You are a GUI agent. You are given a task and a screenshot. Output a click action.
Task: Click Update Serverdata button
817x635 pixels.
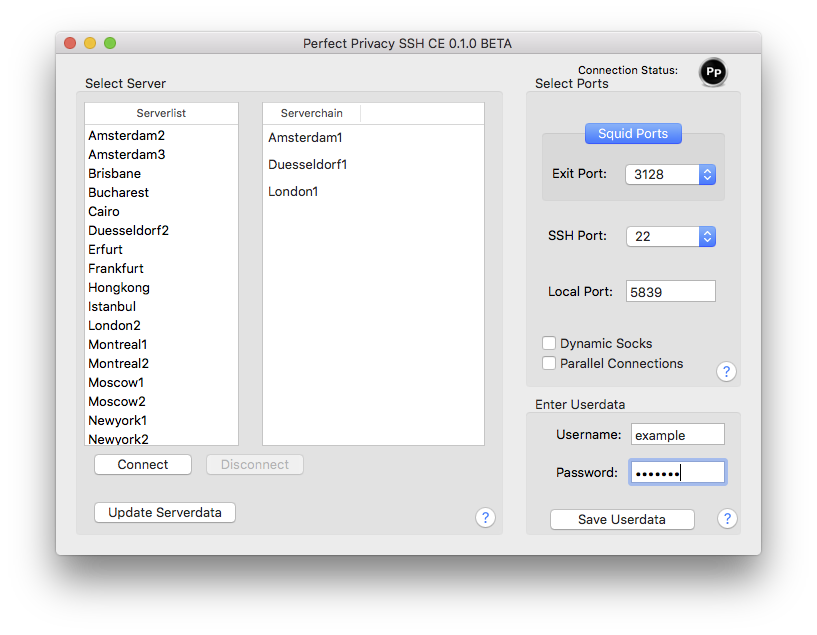(165, 512)
